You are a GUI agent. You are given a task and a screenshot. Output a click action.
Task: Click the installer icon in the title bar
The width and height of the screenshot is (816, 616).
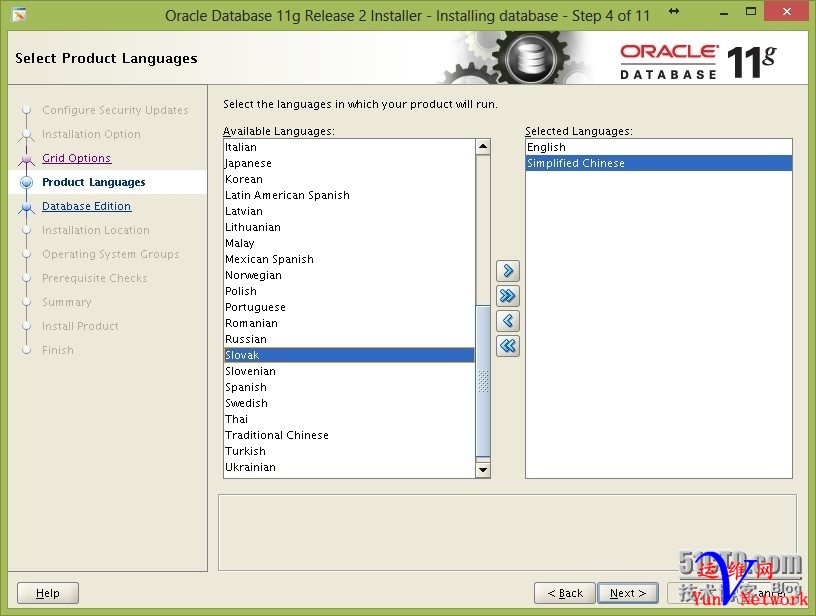[x=19, y=15]
